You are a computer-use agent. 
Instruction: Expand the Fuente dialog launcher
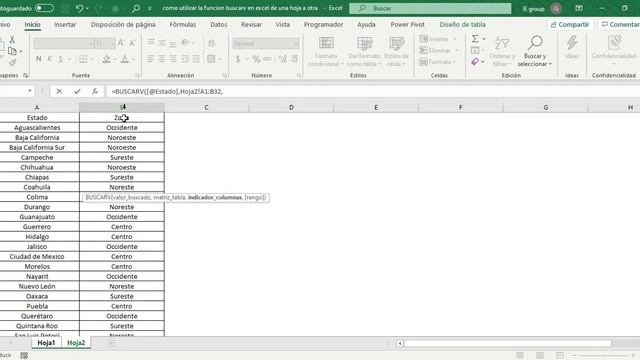[138, 76]
